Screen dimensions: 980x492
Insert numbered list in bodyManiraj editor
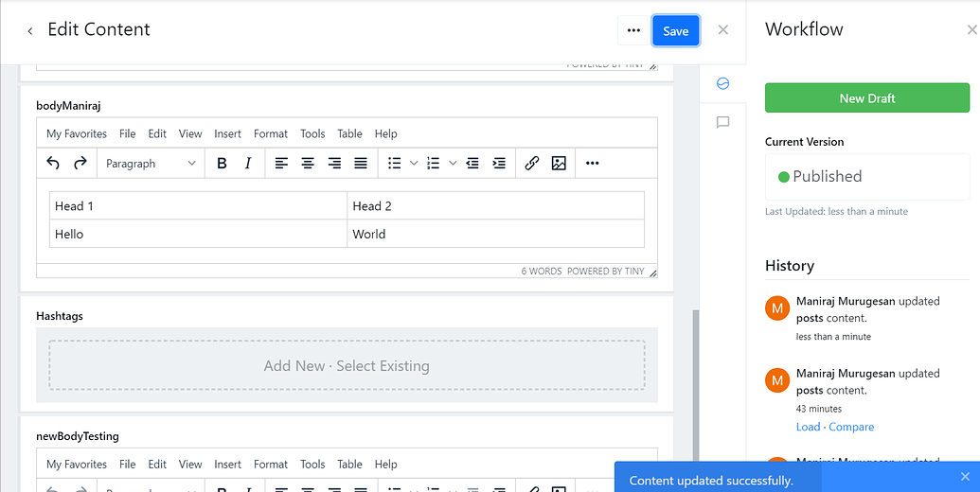coord(433,164)
